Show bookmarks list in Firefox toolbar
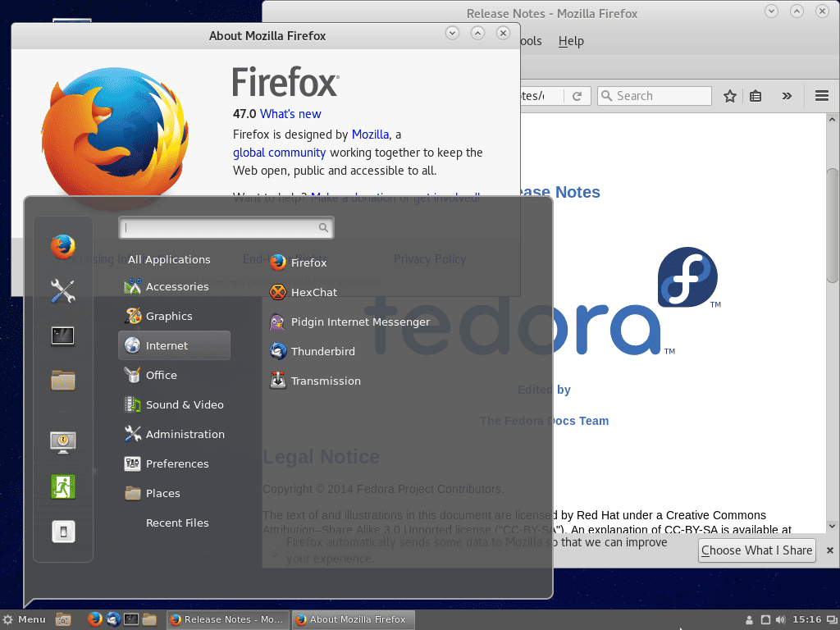Screen dimensions: 840x630 (756, 96)
